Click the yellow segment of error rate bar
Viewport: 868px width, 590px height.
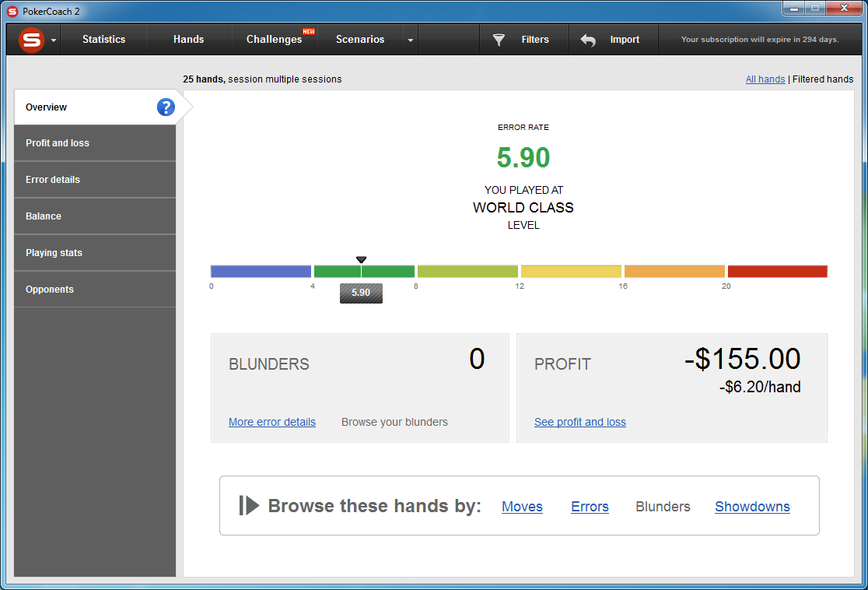(x=571, y=272)
